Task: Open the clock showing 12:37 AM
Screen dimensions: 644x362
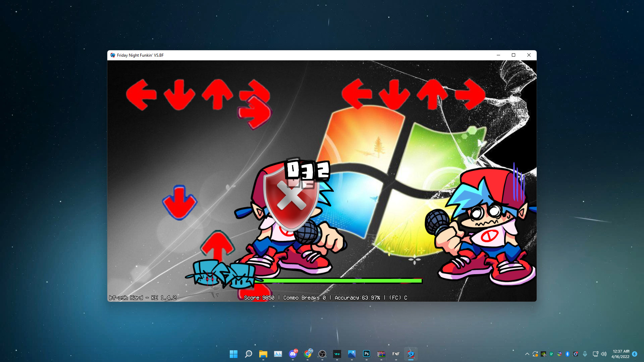Action: click(621, 354)
